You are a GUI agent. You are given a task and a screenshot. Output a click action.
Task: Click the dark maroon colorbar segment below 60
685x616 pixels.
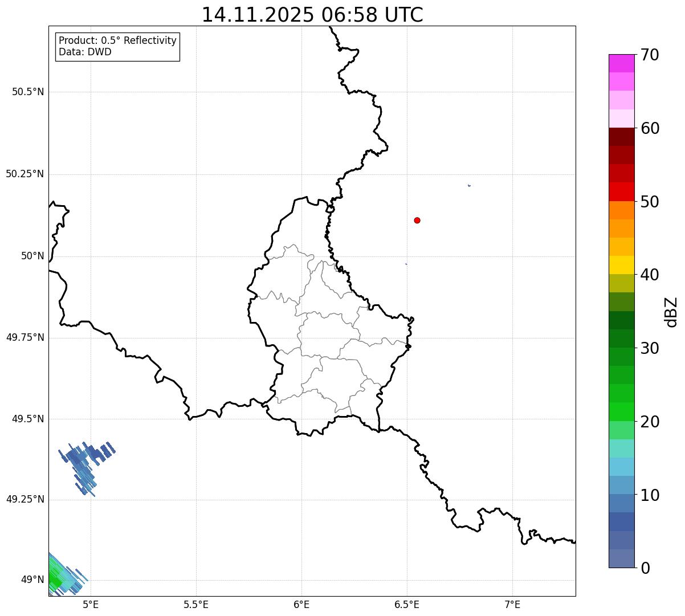pyautogui.click(x=621, y=137)
